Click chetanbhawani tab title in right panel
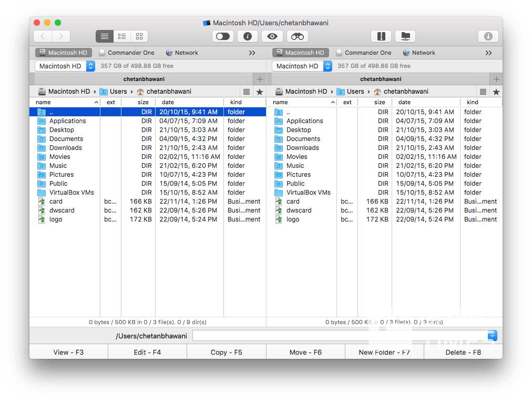The image size is (532, 401). coord(381,79)
